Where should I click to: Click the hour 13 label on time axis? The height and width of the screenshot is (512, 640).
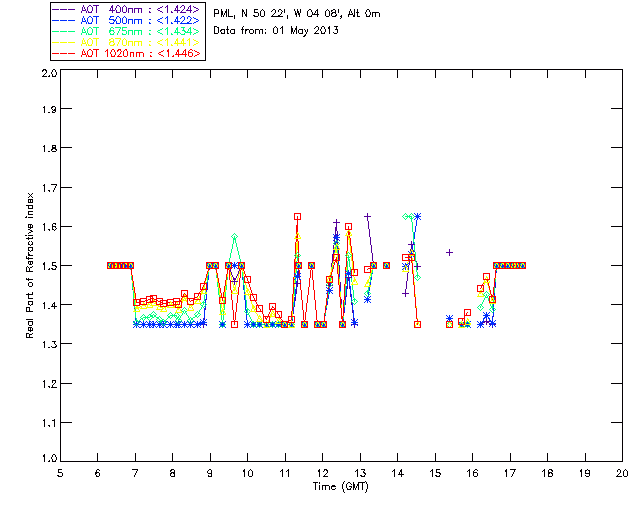click(x=360, y=473)
